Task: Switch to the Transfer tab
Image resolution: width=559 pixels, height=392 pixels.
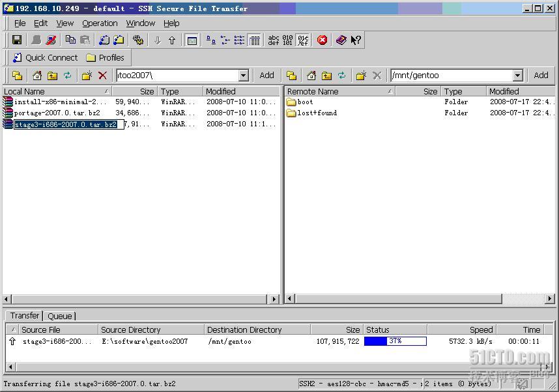Action: point(25,315)
